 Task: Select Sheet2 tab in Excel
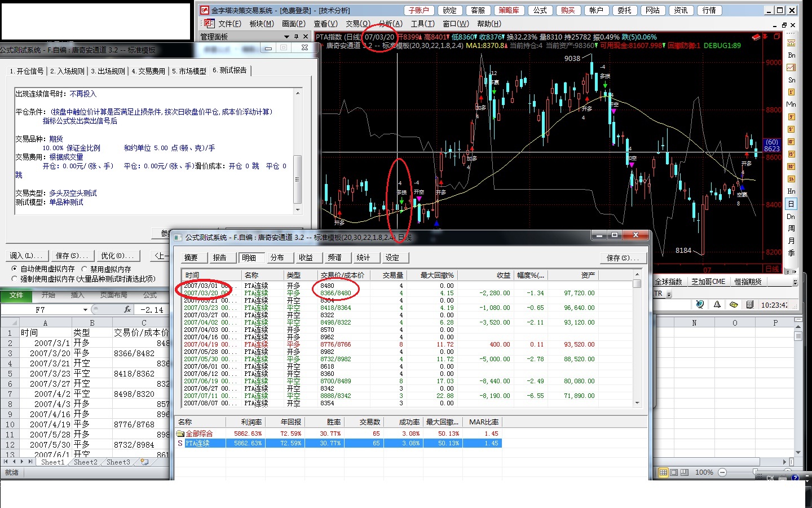pos(86,462)
